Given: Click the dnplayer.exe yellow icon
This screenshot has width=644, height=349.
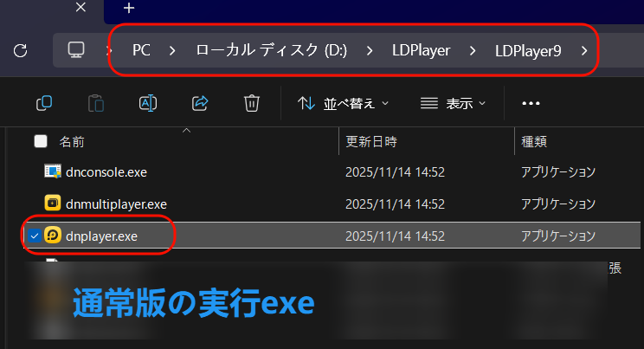Looking at the screenshot, I should 53,236.
